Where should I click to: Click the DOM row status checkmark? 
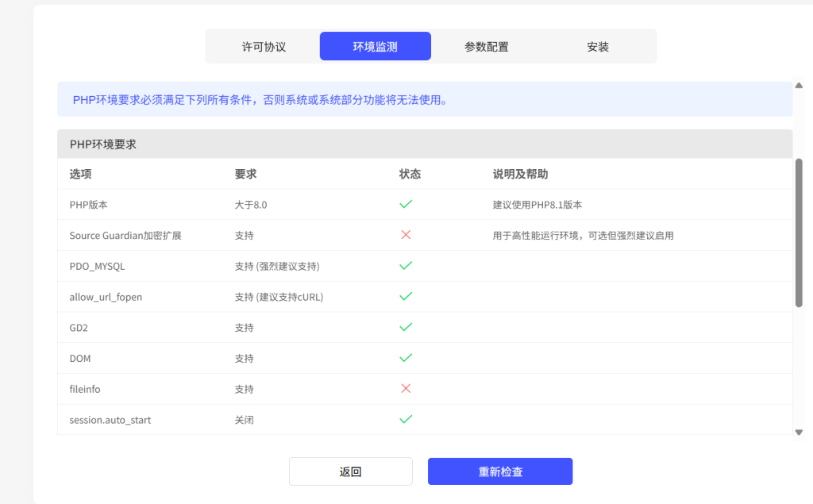(x=406, y=358)
